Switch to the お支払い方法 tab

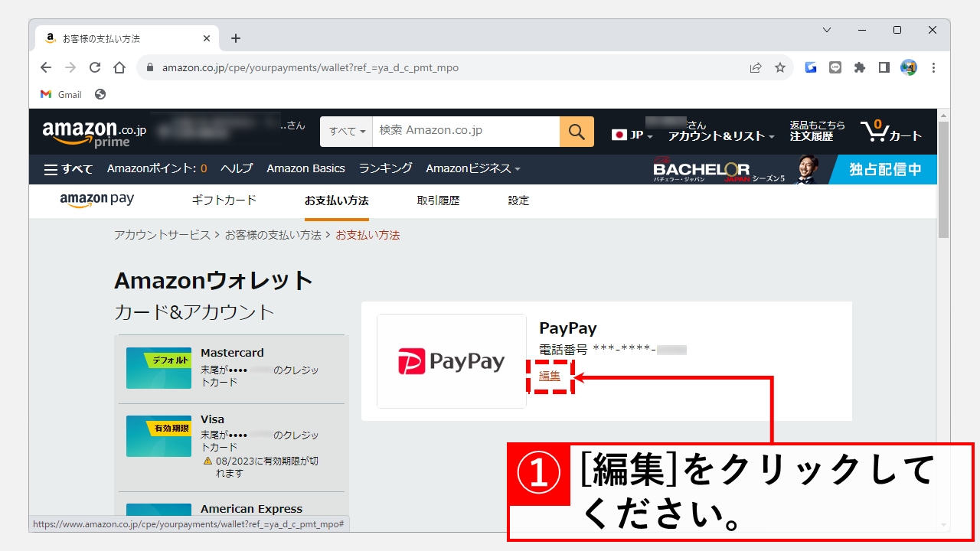point(336,200)
